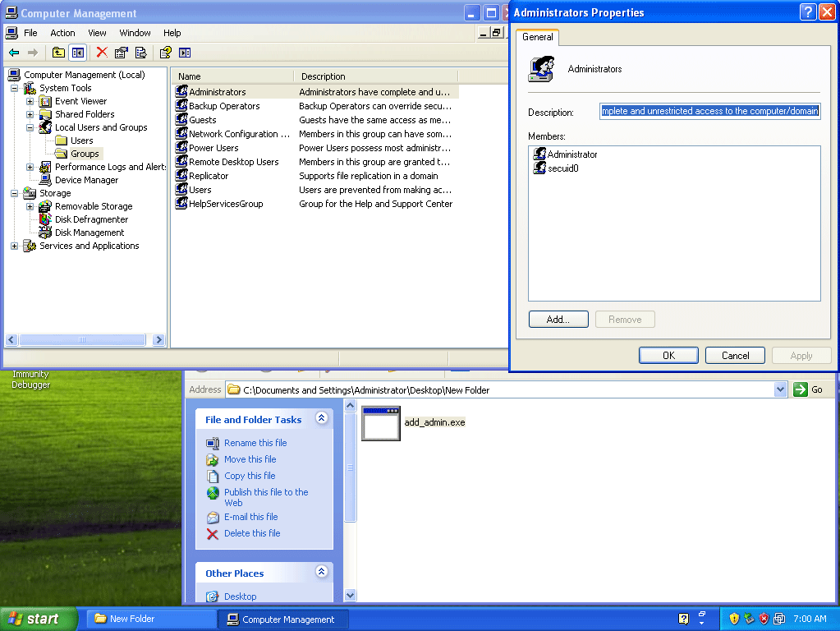Image resolution: width=840 pixels, height=631 pixels.
Task: Click the Device Manager icon in the tree
Action: tap(45, 180)
